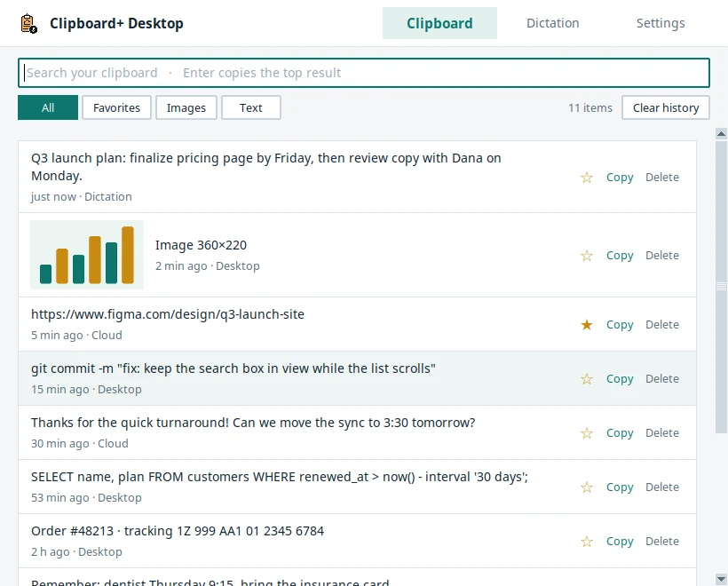Image resolution: width=728 pixels, height=586 pixels.
Task: Filter by Favorites
Action: point(116,107)
